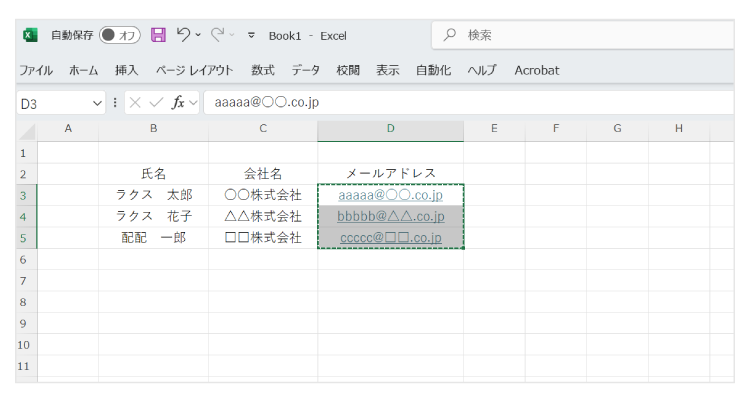This screenshot has height=402, width=750.
Task: Switch to the 校閲 tab
Action: [x=348, y=70]
